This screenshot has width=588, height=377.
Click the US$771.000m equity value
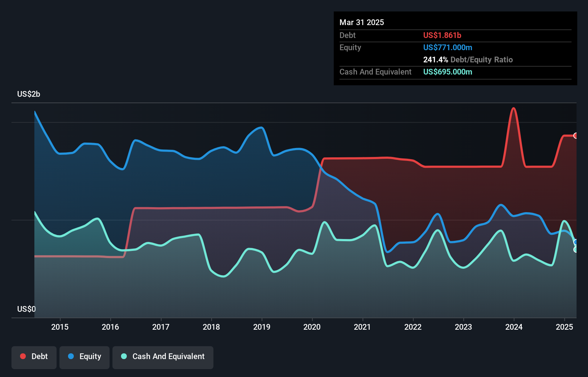click(x=448, y=47)
